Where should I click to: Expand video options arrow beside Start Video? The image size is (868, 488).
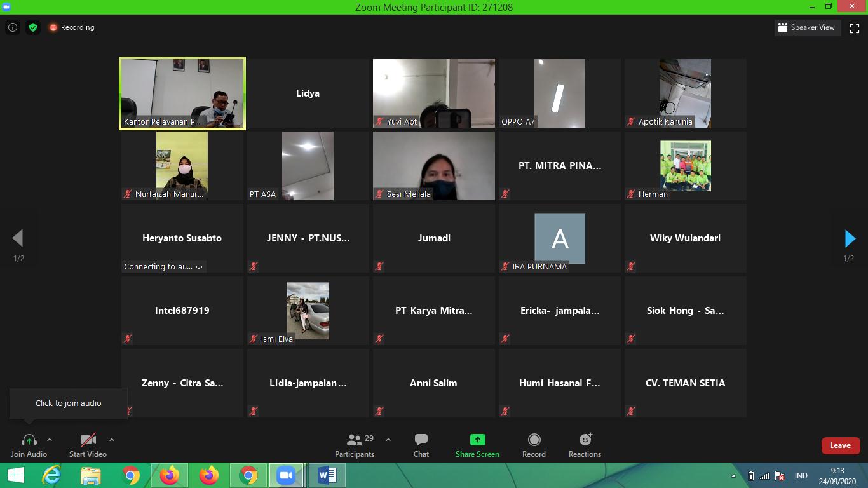[112, 440]
